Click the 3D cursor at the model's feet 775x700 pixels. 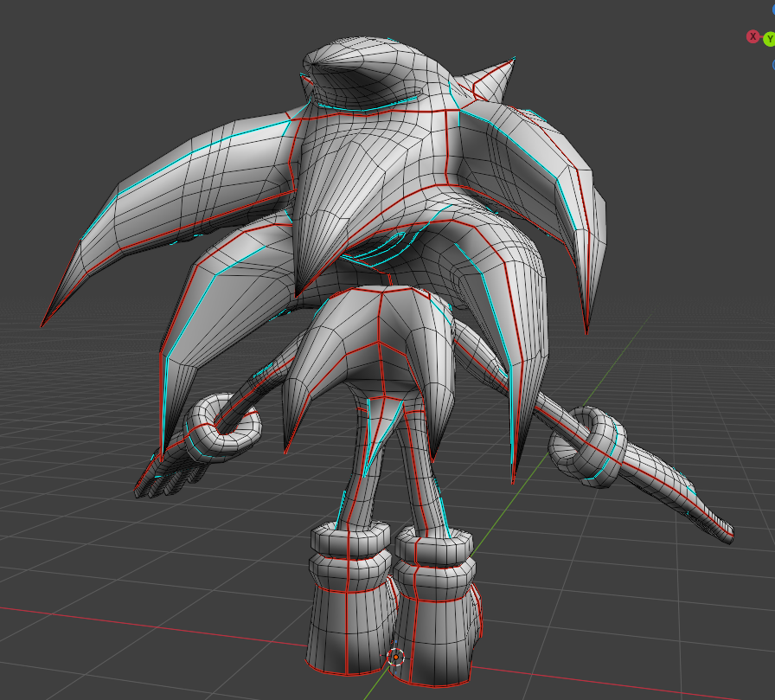tap(396, 657)
